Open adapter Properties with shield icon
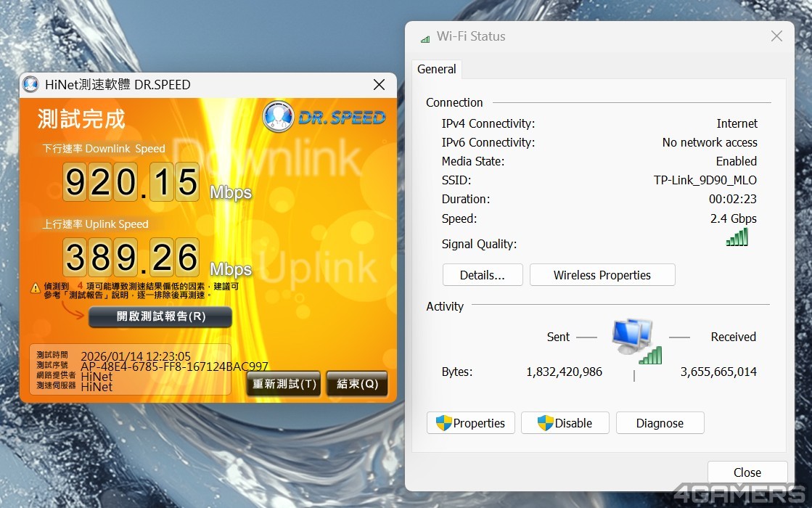This screenshot has height=508, width=812. (471, 423)
